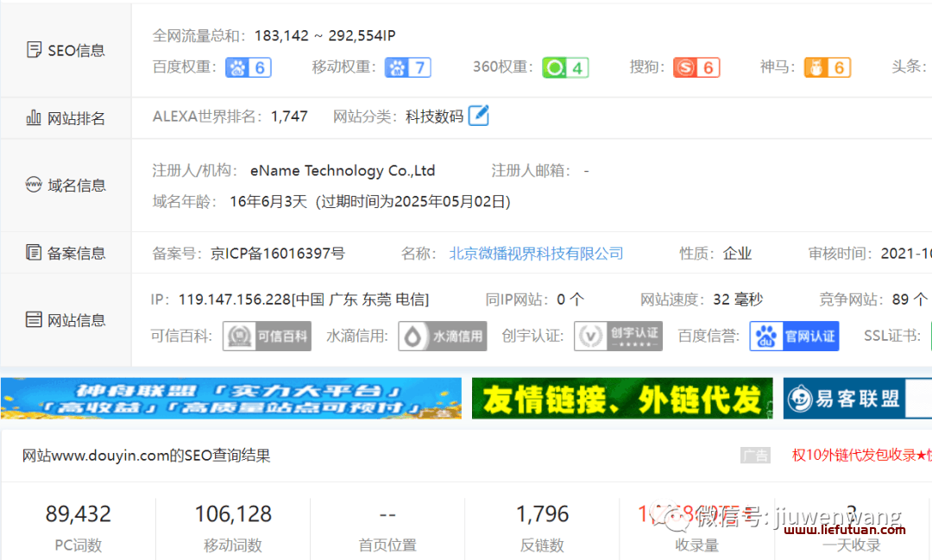The width and height of the screenshot is (932, 560).
Task: Click the 域名信息 www globe icon
Action: 34,185
